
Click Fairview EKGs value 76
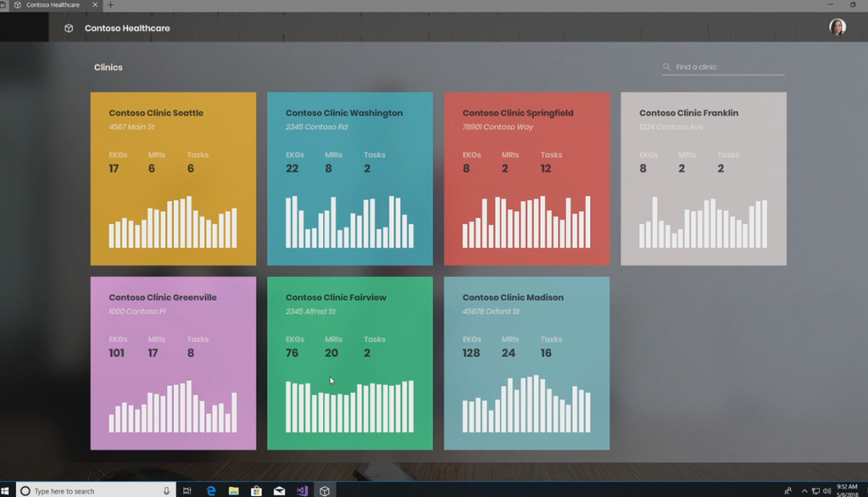coord(292,353)
